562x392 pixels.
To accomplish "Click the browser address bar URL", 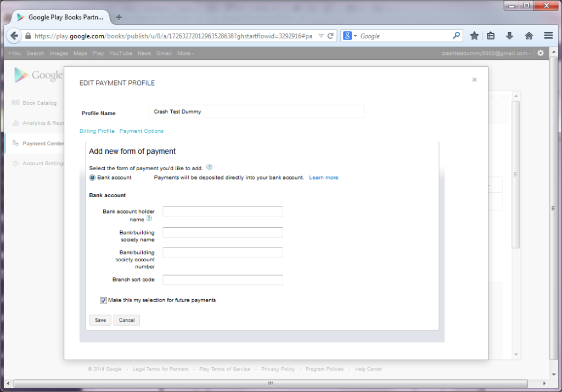I will [173, 36].
